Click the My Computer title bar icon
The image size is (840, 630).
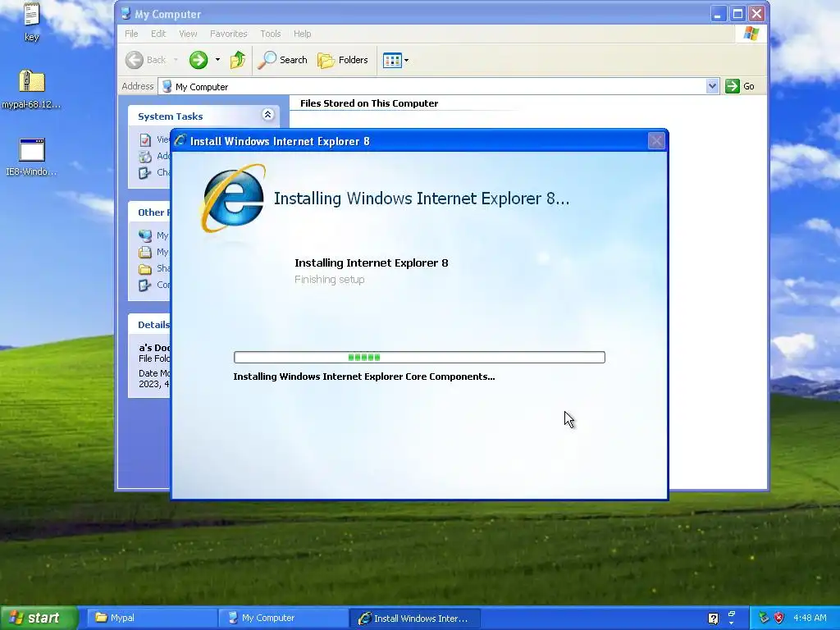pyautogui.click(x=126, y=14)
